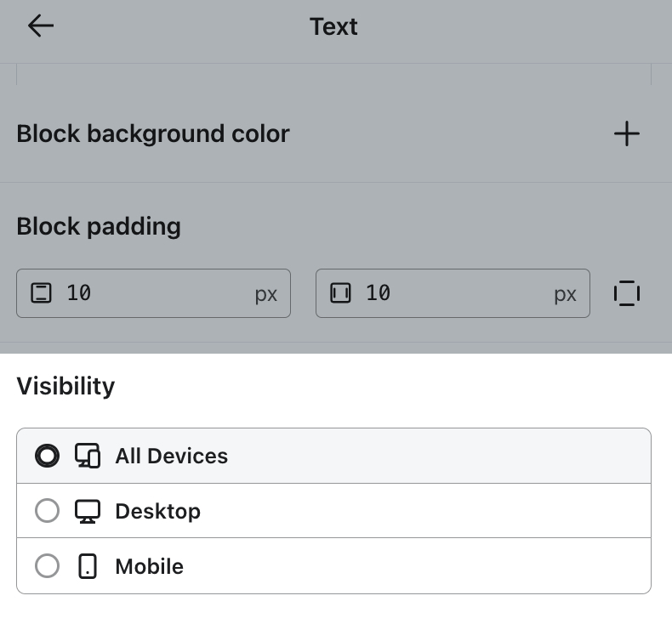
Task: Click the vertical padding icon
Action: point(41,293)
